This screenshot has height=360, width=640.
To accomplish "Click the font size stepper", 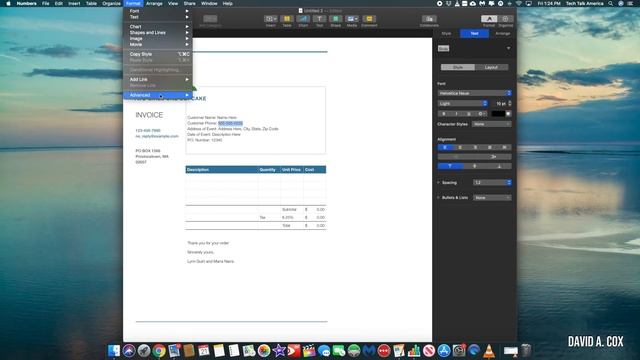I will point(510,104).
